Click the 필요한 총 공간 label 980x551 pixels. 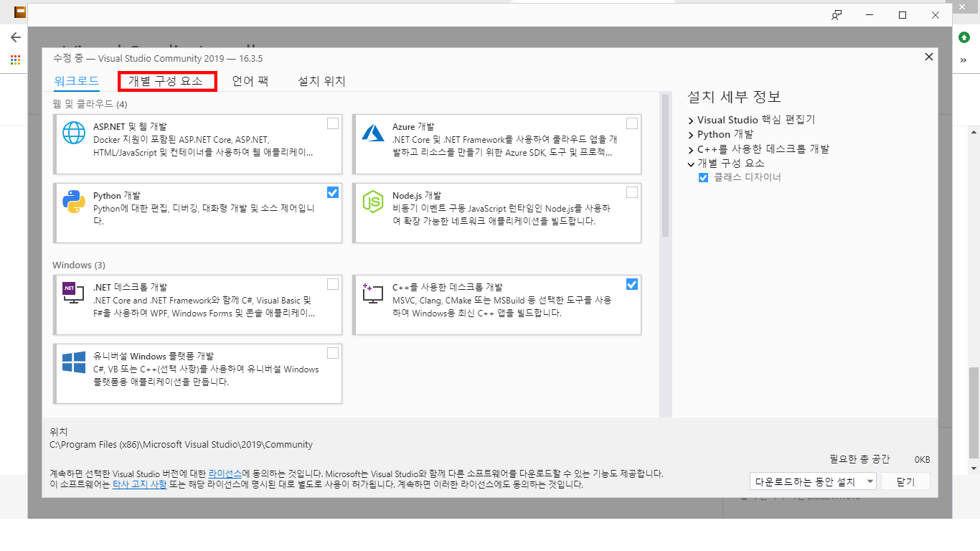(x=859, y=459)
